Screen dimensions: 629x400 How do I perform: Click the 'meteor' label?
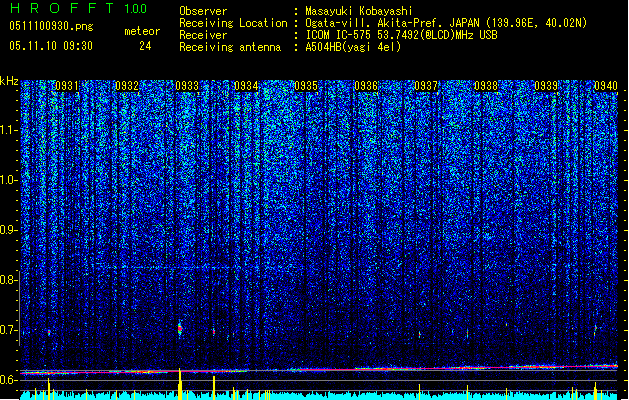(x=142, y=31)
